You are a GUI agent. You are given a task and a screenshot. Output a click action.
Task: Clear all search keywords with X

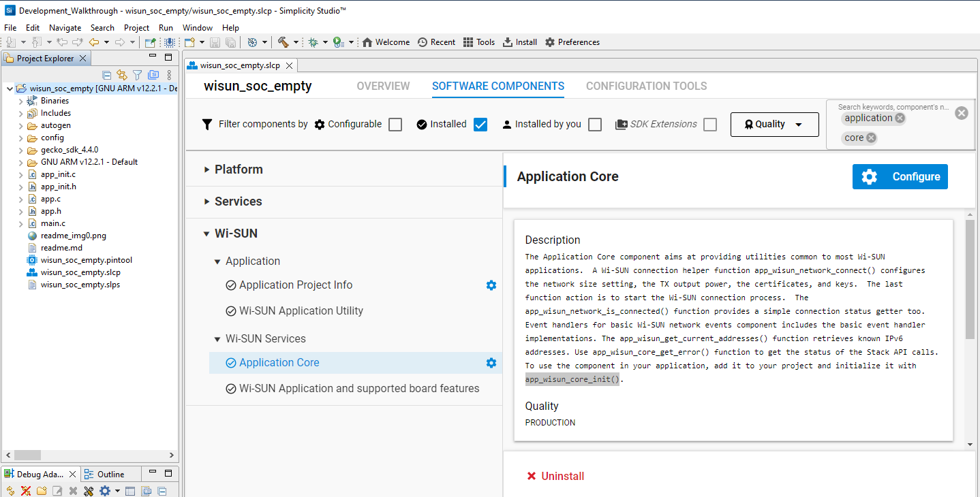962,113
